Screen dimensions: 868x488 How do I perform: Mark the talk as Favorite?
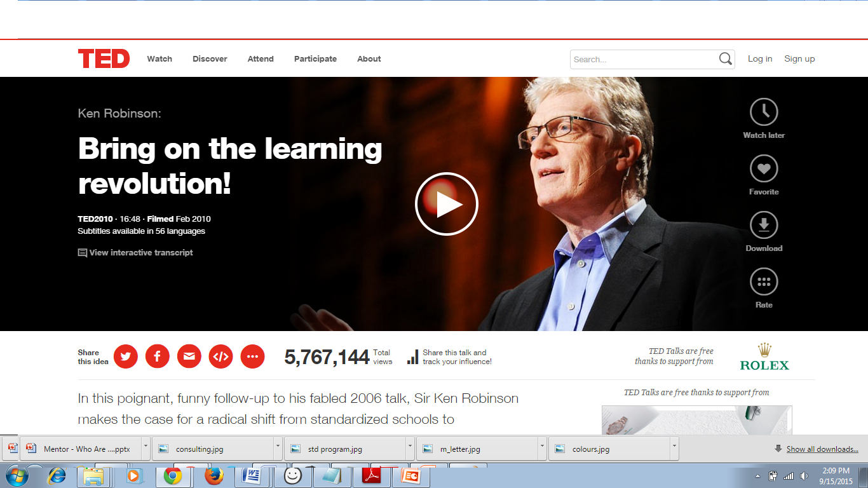764,175
